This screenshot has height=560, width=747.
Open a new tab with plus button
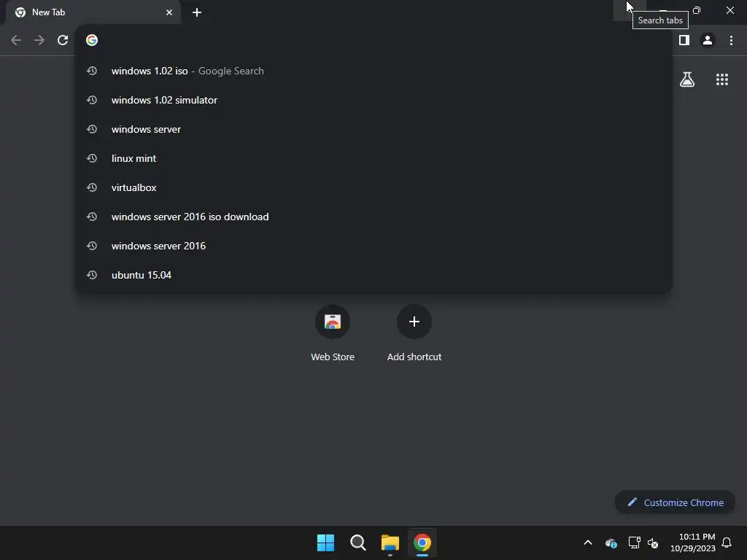(197, 12)
